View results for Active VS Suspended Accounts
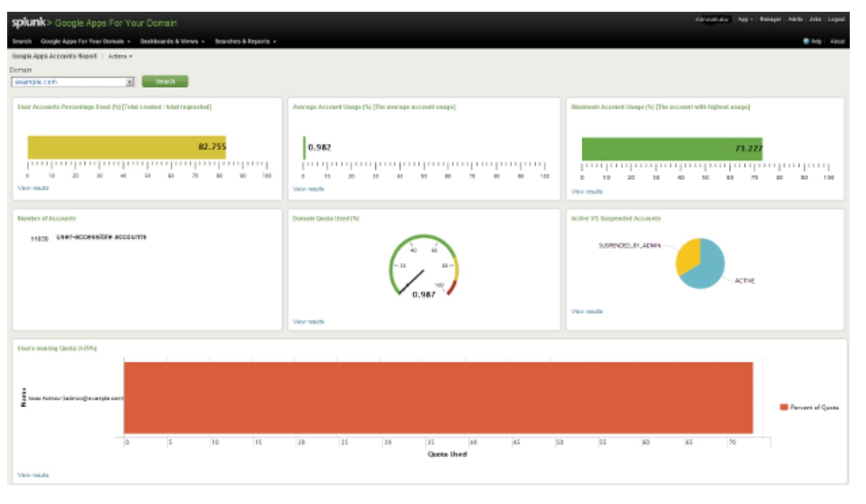The width and height of the screenshot is (866, 504). click(x=587, y=311)
